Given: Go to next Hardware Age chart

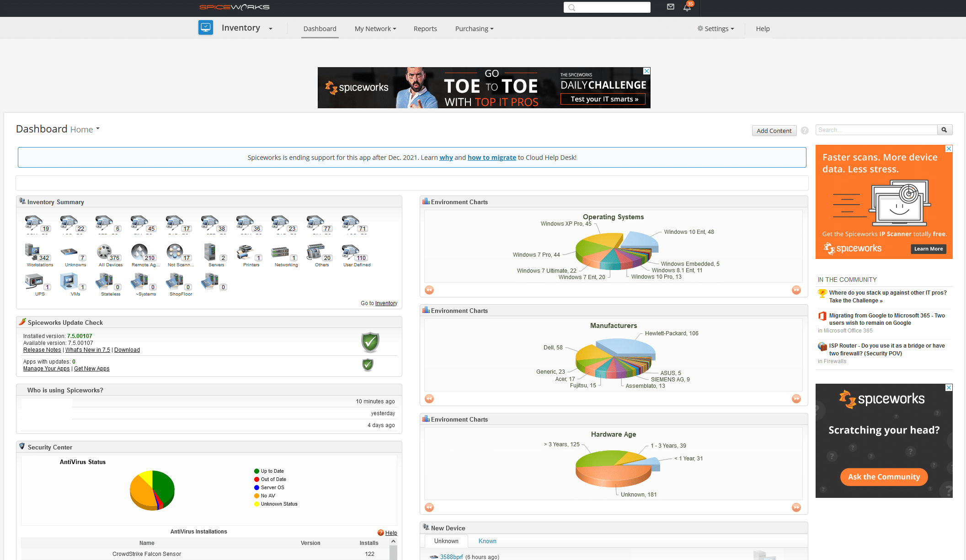Looking at the screenshot, I should click(796, 507).
